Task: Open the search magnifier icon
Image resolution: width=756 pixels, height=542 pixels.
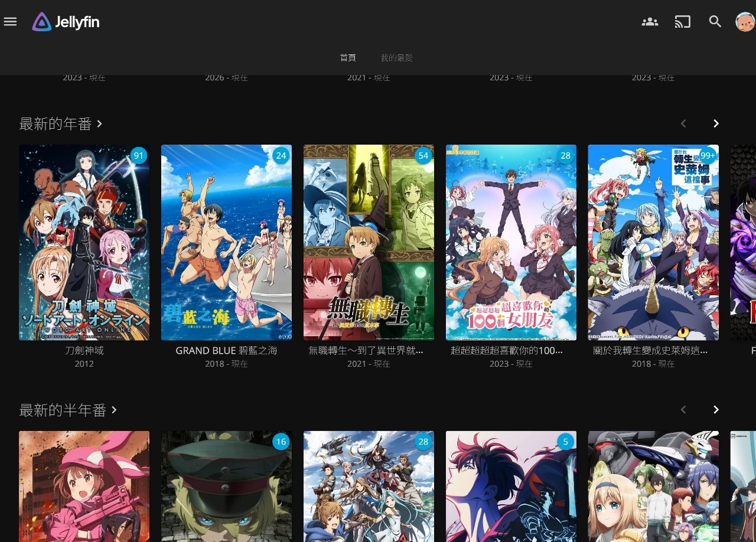Action: pyautogui.click(x=715, y=22)
